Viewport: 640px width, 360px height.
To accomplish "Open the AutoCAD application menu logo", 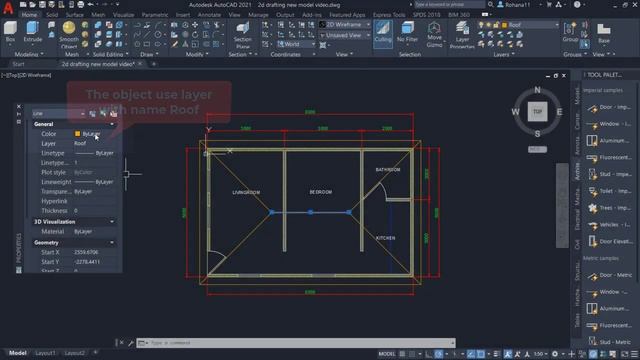I will [x=8, y=8].
